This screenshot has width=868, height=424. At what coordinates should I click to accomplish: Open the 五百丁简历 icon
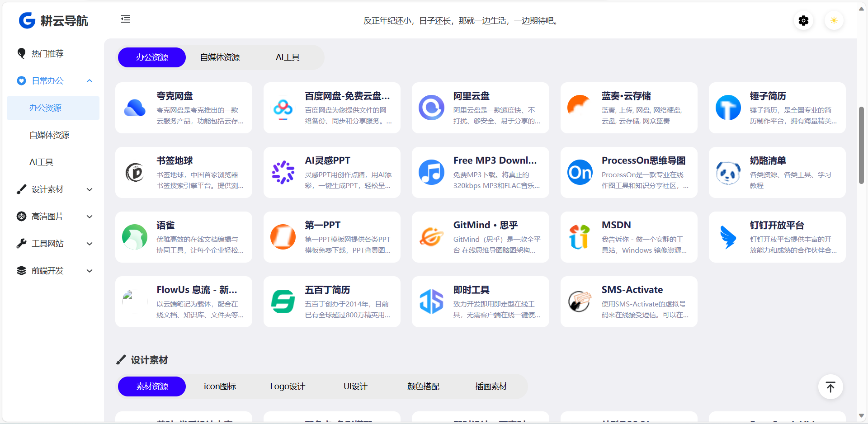click(x=283, y=302)
